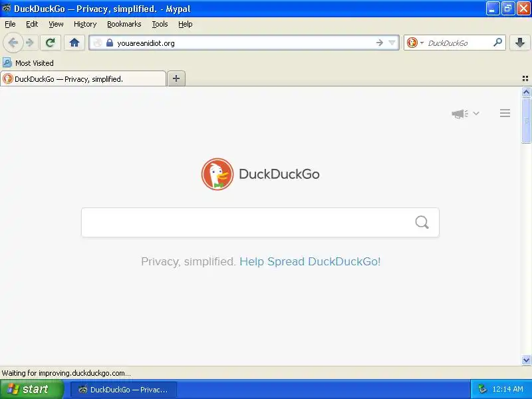The image size is (532, 399).
Task: Open the Windows start button
Action: tap(31, 389)
